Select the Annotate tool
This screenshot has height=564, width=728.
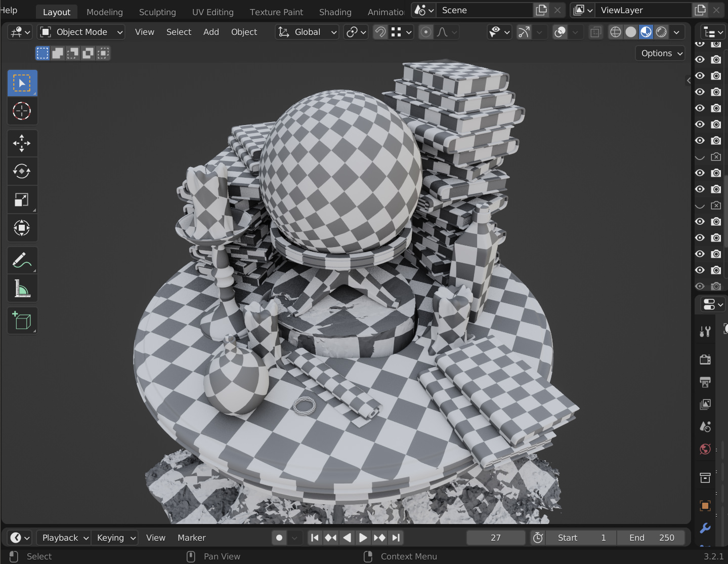point(22,260)
